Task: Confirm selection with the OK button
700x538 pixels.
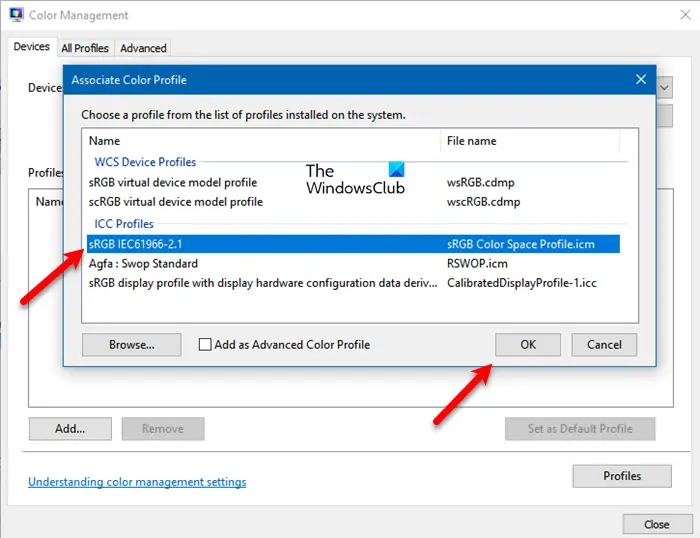Action: [x=528, y=345]
